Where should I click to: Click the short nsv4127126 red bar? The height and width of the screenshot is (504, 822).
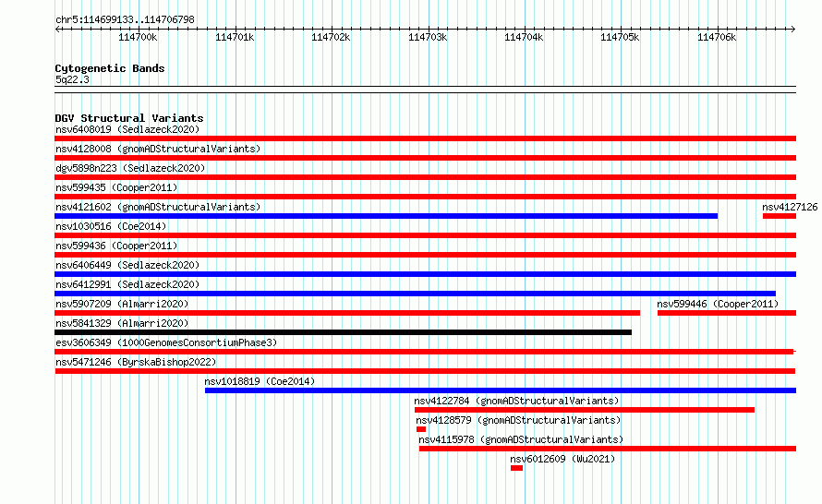pos(780,216)
